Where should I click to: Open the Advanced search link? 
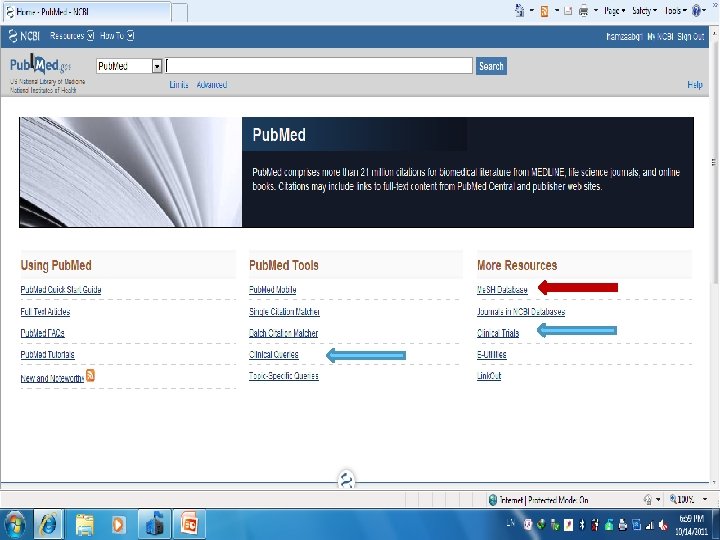tap(212, 84)
